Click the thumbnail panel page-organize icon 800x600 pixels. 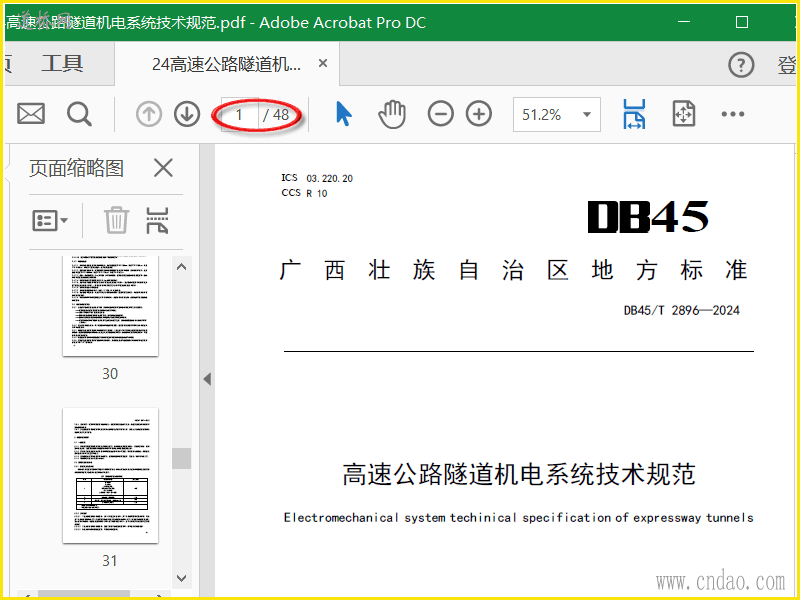click(x=157, y=220)
